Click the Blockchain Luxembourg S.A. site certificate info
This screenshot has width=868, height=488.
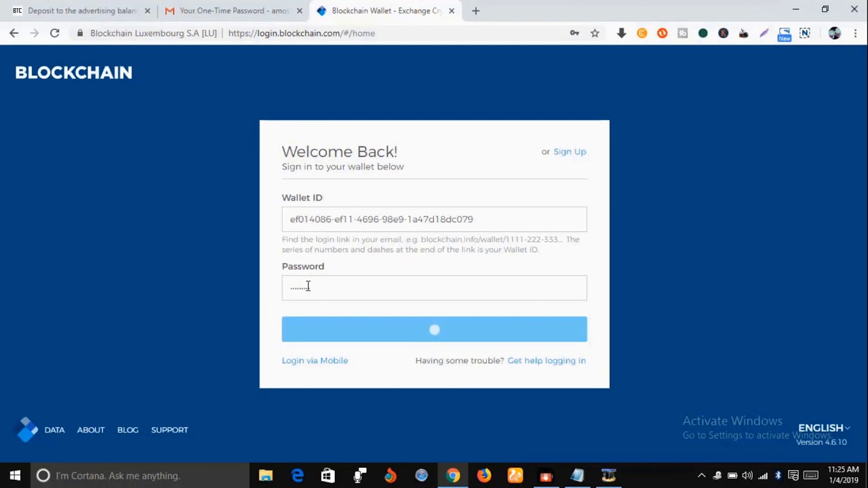tap(146, 33)
